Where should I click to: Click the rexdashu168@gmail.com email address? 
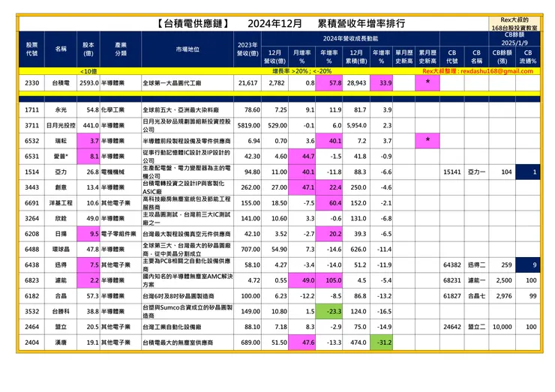coord(497,71)
